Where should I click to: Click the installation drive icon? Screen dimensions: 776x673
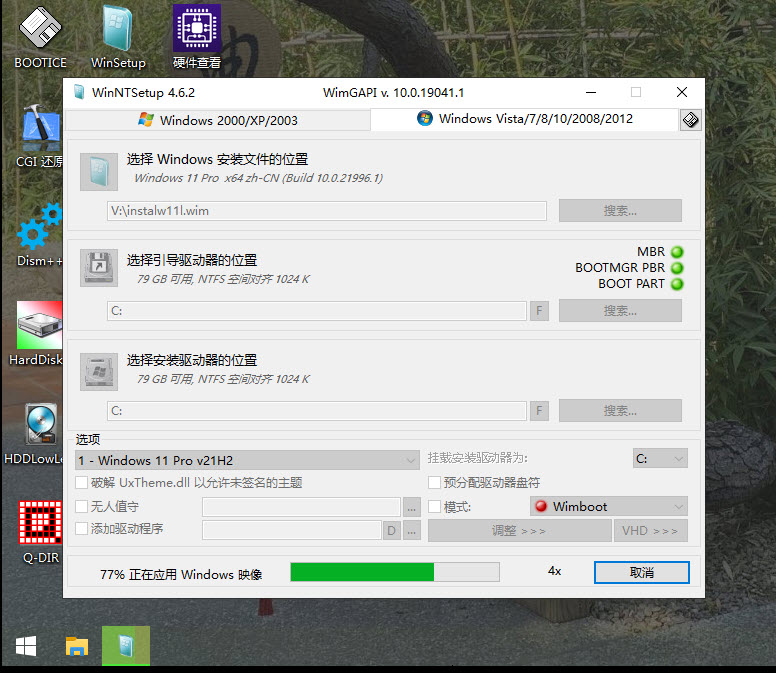[99, 372]
